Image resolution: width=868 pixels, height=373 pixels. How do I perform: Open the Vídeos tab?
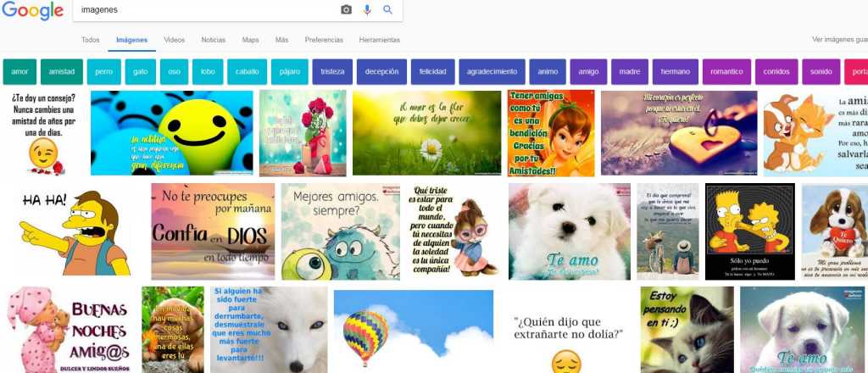pos(175,40)
